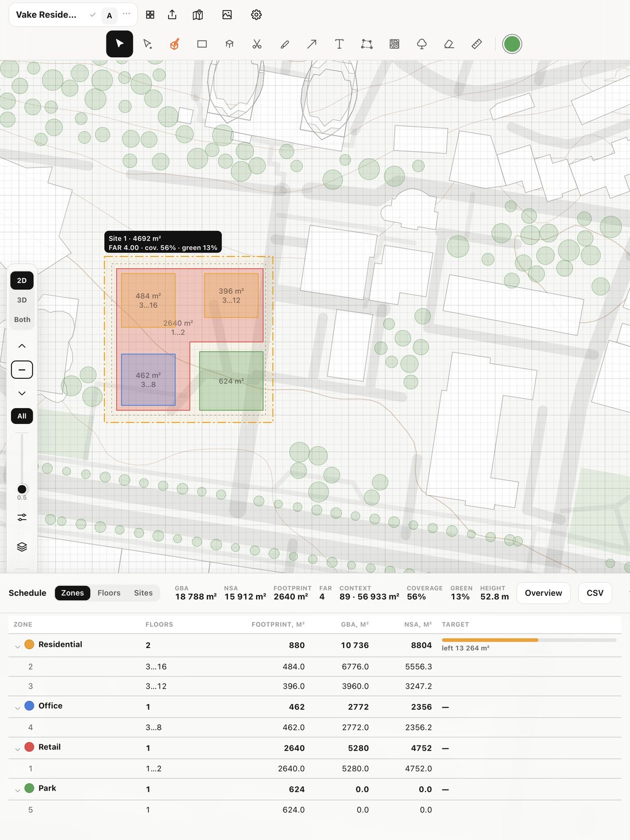Viewport: 630px width, 840px height.
Task: Switch to the Sites tab
Action: (x=143, y=593)
